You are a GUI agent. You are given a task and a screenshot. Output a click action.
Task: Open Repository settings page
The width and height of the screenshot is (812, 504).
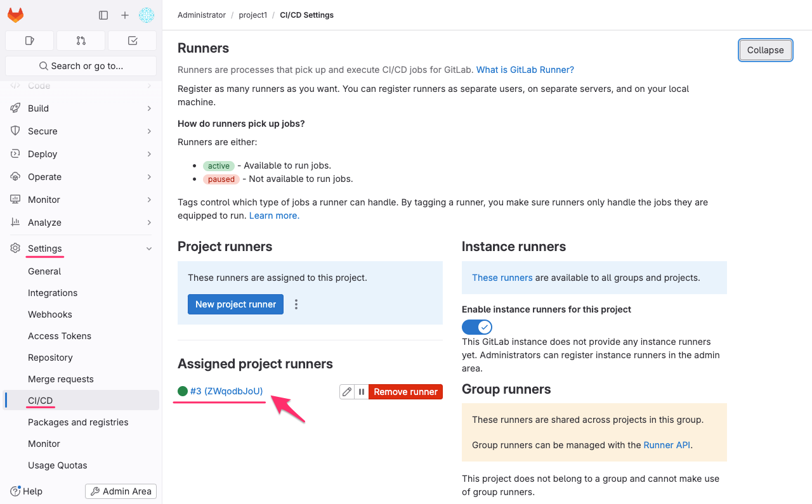coord(81,358)
